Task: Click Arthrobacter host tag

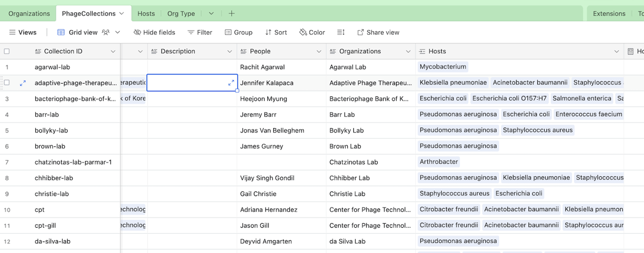Action: pyautogui.click(x=439, y=162)
